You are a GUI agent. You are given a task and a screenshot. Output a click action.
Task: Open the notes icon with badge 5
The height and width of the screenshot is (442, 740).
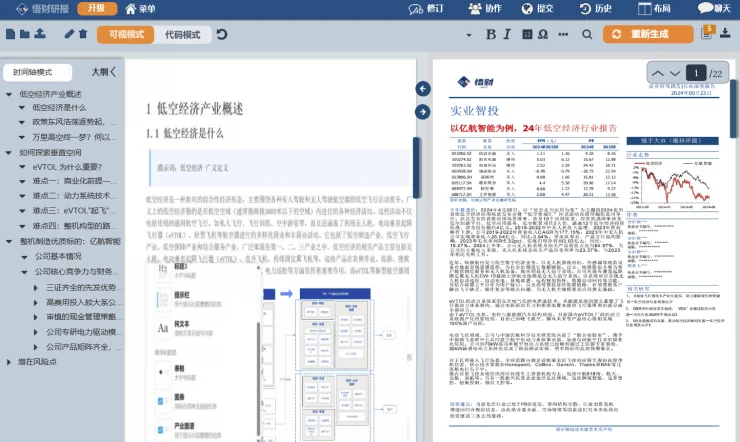(707, 33)
